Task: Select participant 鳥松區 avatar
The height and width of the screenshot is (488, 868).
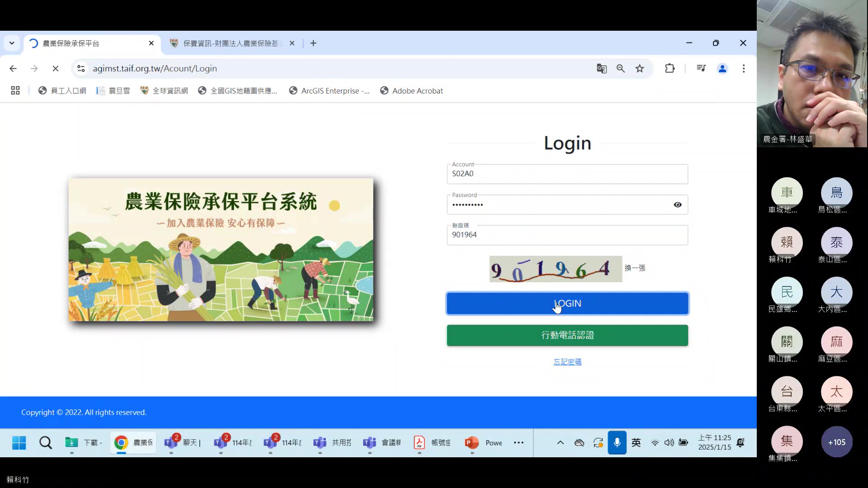Action: (836, 193)
